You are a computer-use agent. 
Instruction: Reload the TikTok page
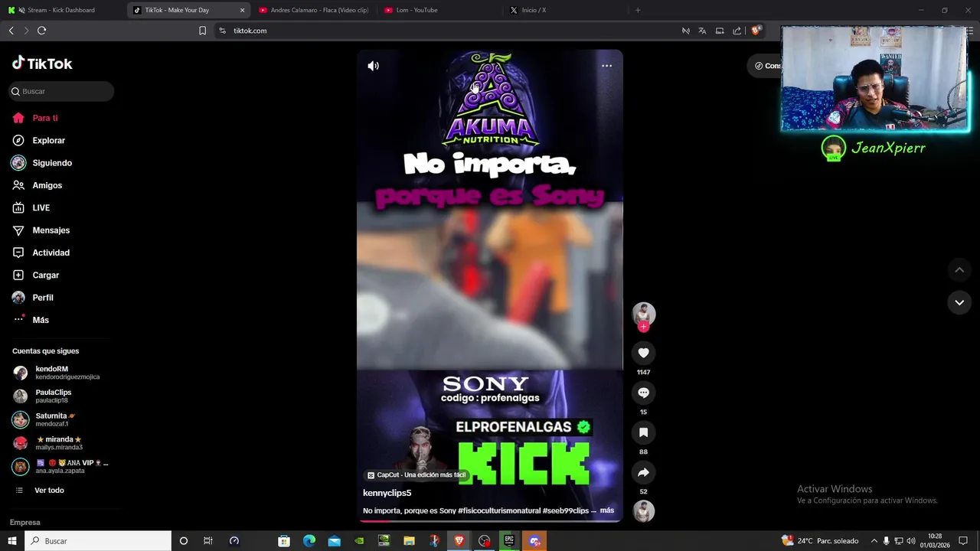[41, 31]
